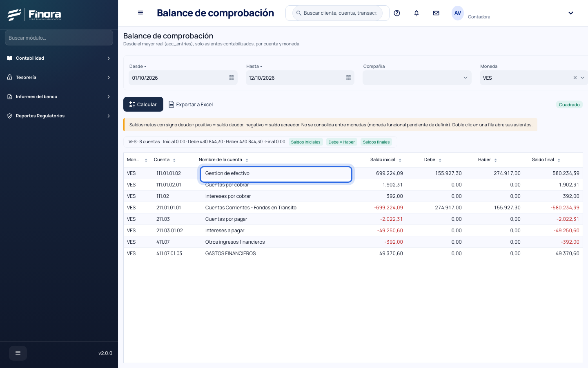Expand the Tesorería module
This screenshot has width=588, height=368.
(x=109, y=77)
